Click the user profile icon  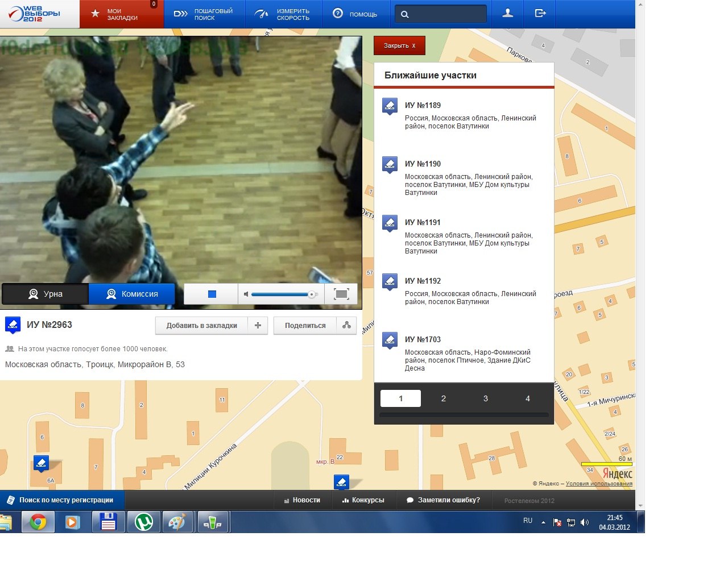[x=508, y=14]
